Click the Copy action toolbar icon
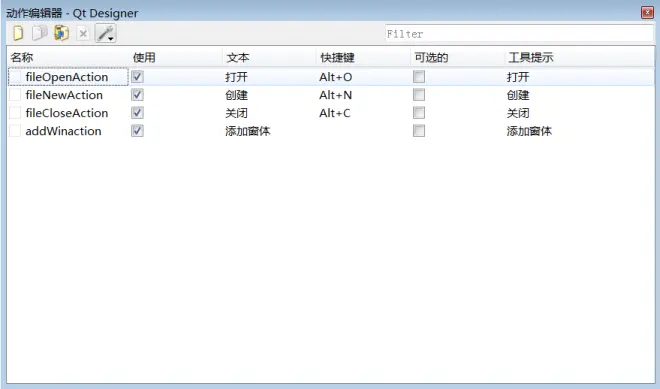The height and width of the screenshot is (389, 660). click(x=40, y=33)
